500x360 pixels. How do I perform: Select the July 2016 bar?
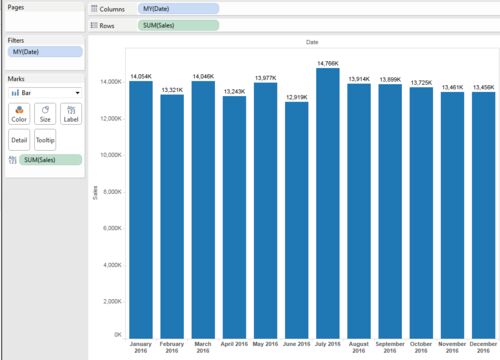pyautogui.click(x=328, y=203)
